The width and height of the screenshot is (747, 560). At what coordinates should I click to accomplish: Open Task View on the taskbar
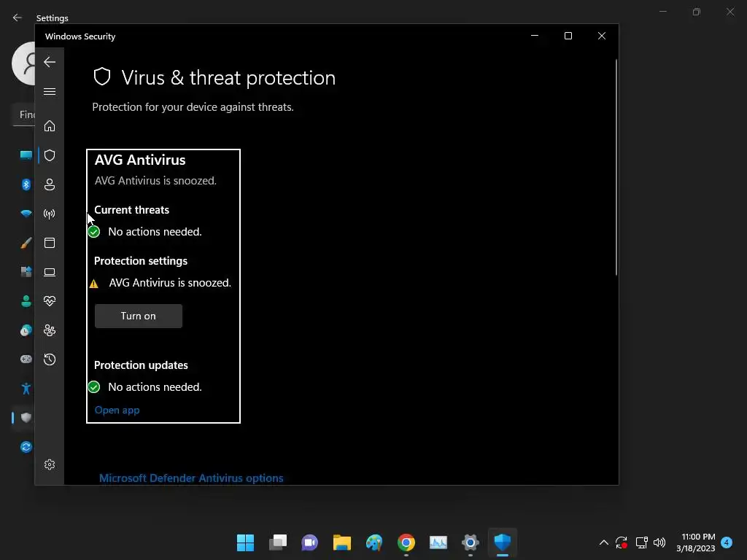pyautogui.click(x=278, y=542)
